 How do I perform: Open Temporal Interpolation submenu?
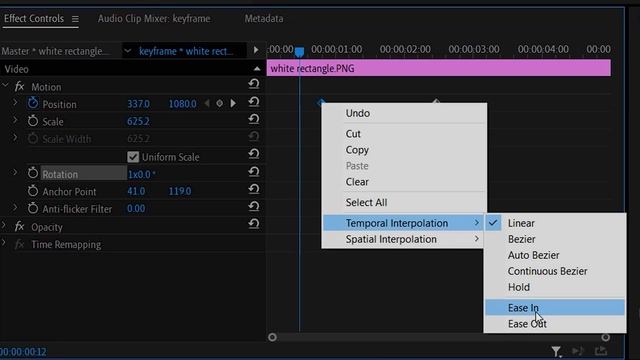[404, 223]
